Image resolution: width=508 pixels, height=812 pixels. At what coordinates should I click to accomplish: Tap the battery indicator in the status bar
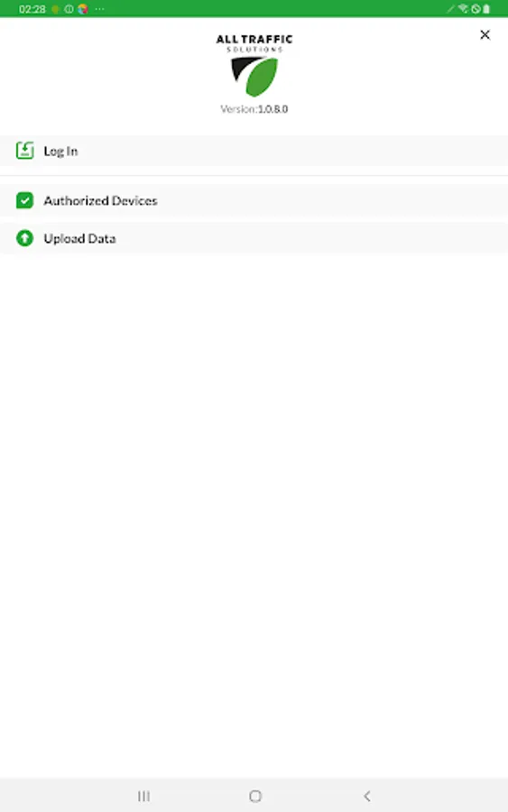[486, 9]
